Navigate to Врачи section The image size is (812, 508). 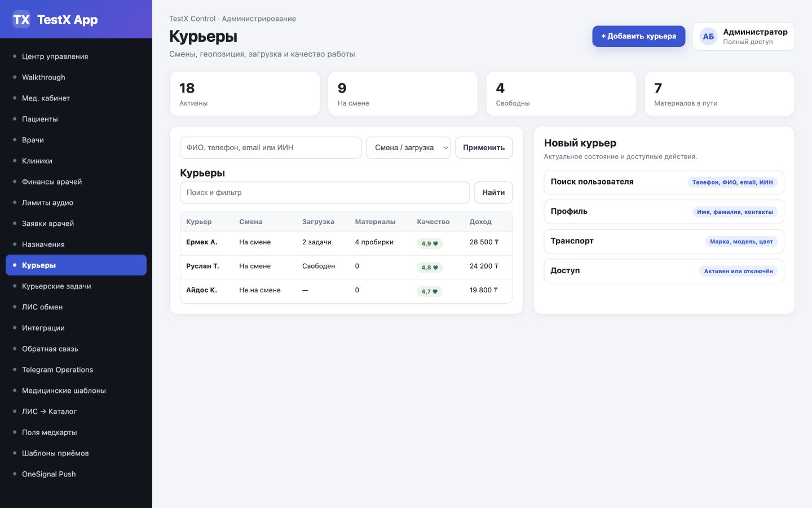click(76, 140)
